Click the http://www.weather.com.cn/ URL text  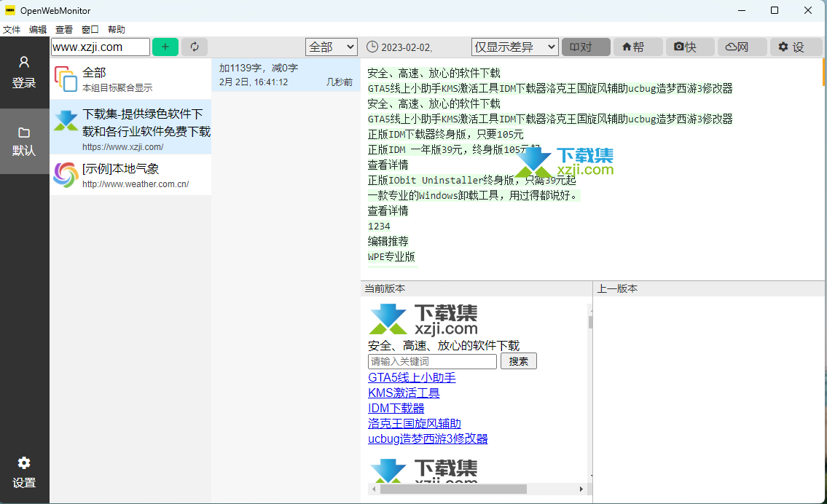point(136,184)
